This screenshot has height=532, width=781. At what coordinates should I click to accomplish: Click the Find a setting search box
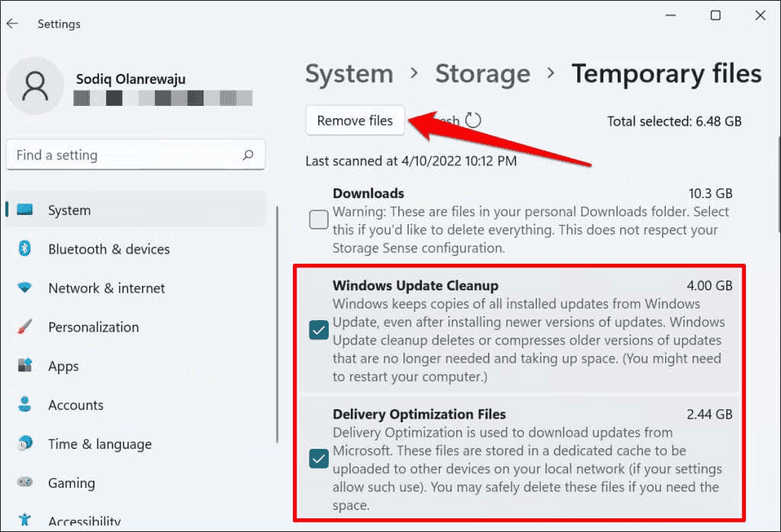click(x=126, y=155)
